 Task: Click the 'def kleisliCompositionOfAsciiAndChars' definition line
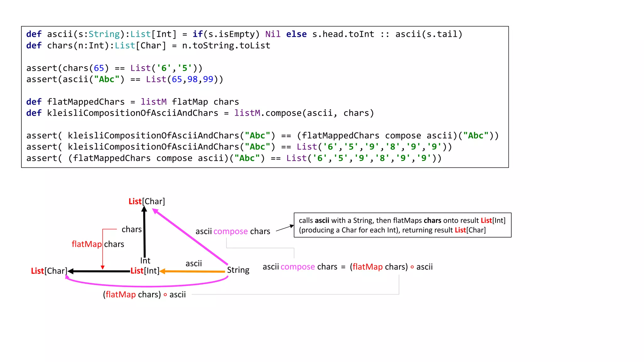click(200, 113)
